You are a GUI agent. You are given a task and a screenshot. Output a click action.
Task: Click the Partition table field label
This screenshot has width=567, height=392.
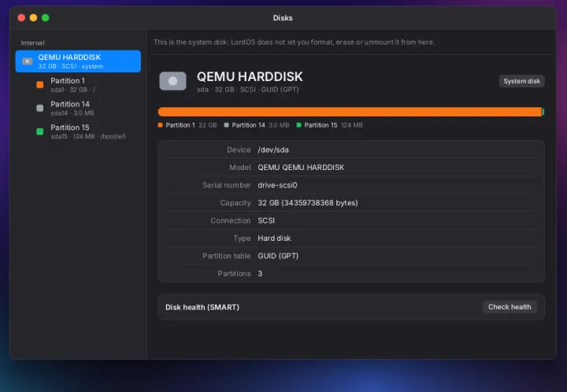click(x=226, y=256)
